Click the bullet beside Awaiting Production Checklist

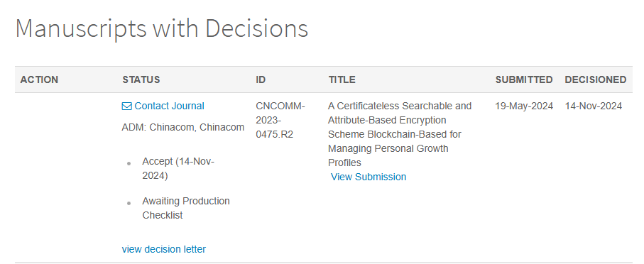click(129, 203)
